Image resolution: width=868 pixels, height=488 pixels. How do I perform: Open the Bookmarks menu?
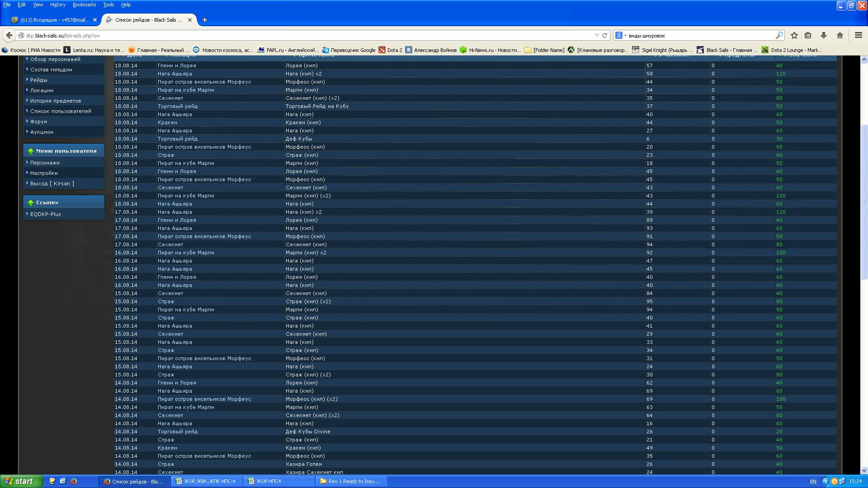tap(84, 5)
